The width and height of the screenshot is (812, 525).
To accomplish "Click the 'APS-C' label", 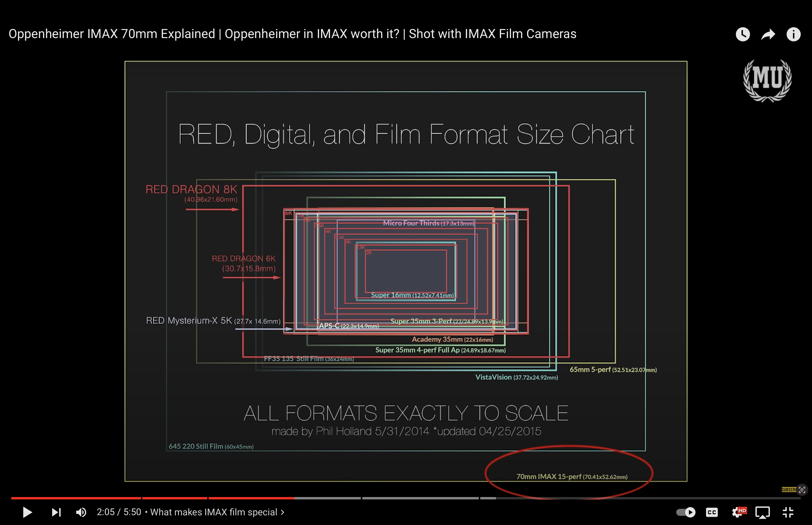I will (x=349, y=326).
